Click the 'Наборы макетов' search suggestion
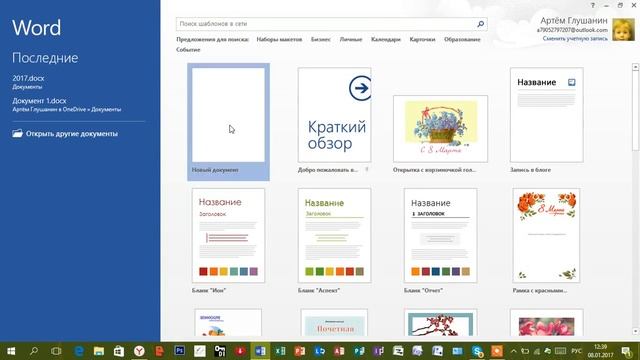The image size is (640, 360). [279, 40]
